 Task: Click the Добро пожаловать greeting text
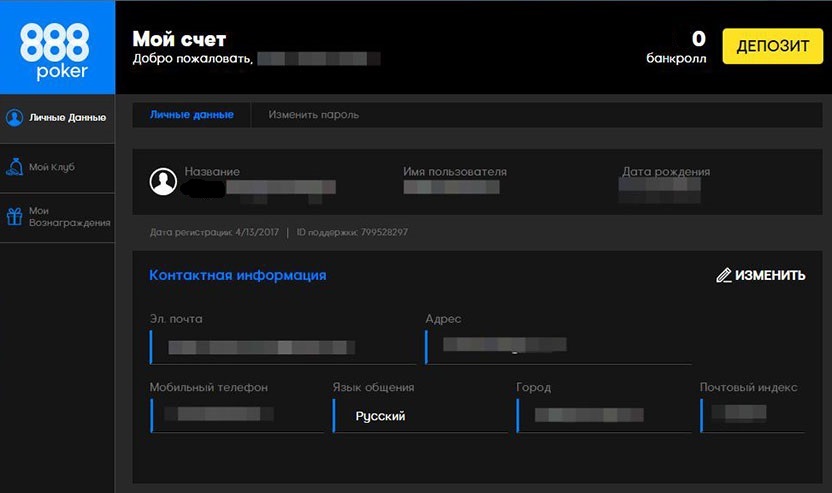pyautogui.click(x=193, y=58)
